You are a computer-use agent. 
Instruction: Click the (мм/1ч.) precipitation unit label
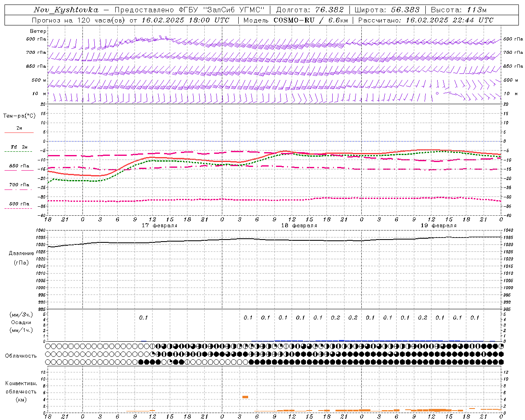click(x=21, y=330)
